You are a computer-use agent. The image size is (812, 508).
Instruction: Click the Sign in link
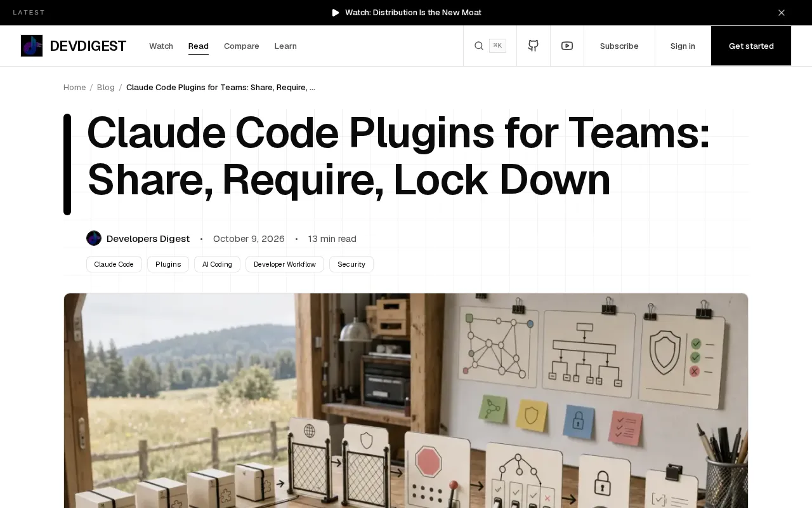(683, 46)
